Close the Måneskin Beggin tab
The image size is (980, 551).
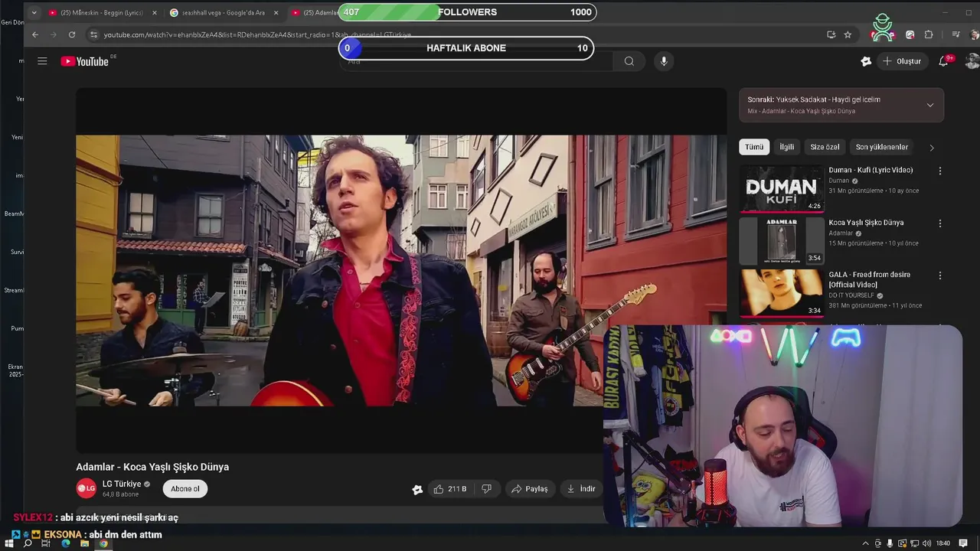click(154, 12)
